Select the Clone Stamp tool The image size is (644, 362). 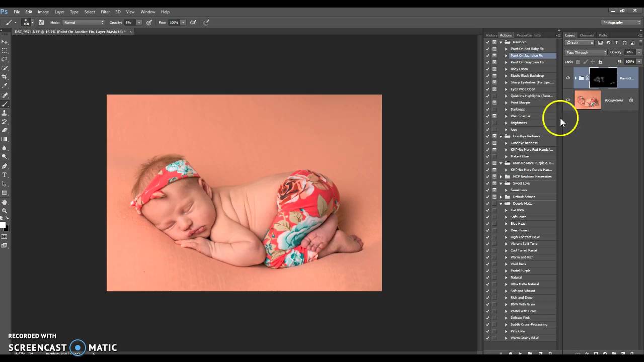coord(5,113)
